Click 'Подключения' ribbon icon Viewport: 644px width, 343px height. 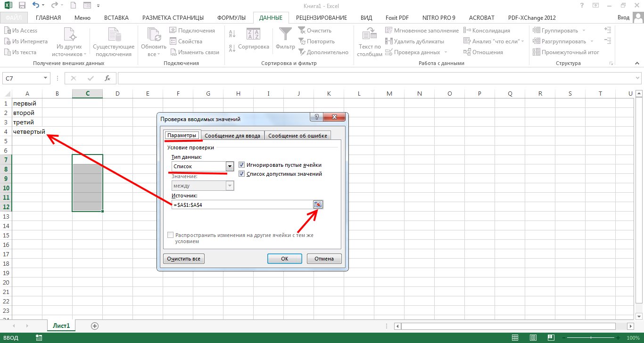point(173,31)
